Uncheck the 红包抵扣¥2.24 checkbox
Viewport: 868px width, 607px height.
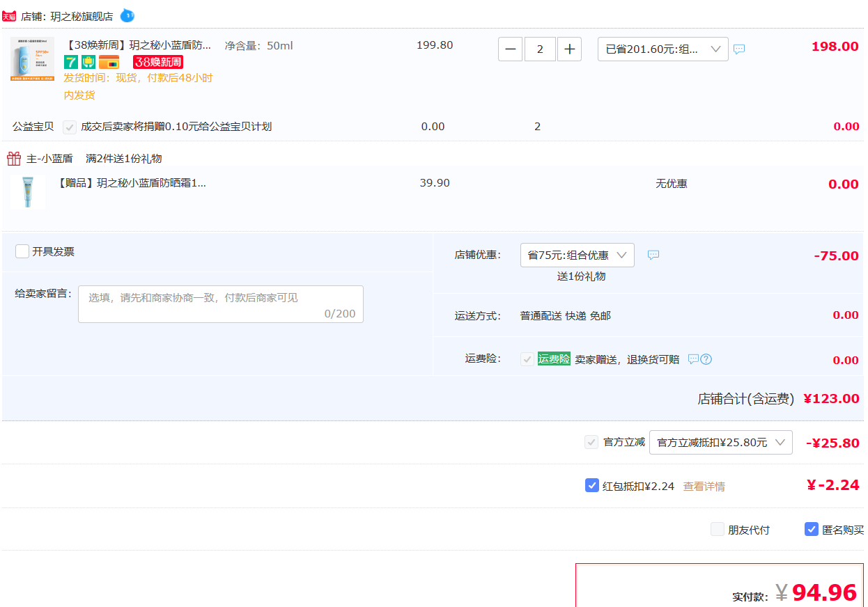[x=592, y=485]
